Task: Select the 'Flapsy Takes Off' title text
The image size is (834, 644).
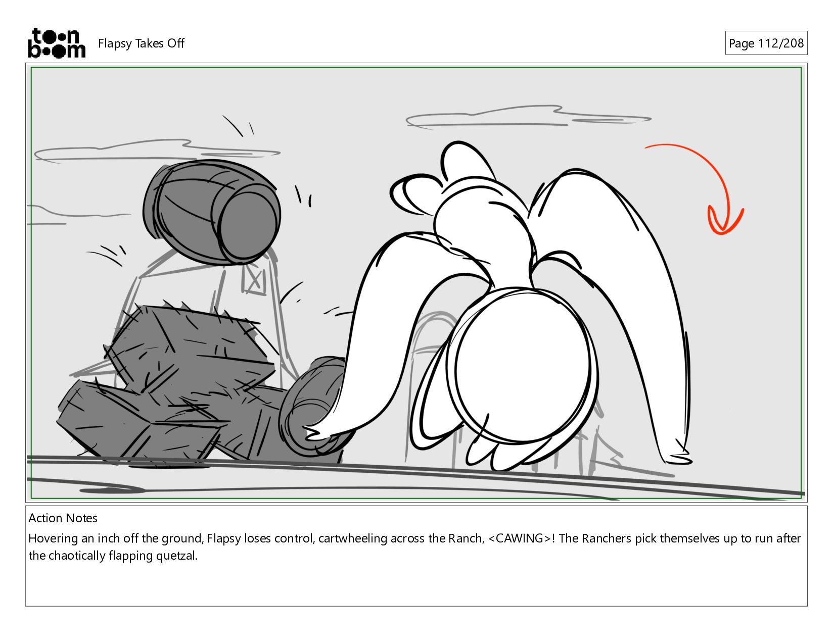Action: pyautogui.click(x=141, y=43)
